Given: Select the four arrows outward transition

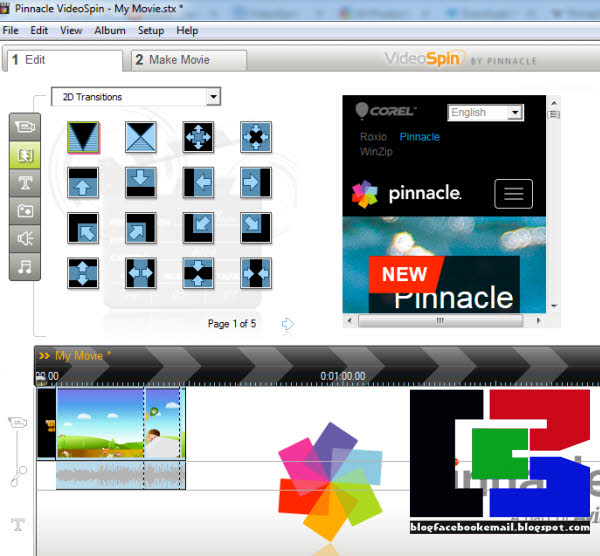Looking at the screenshot, I should 198,137.
